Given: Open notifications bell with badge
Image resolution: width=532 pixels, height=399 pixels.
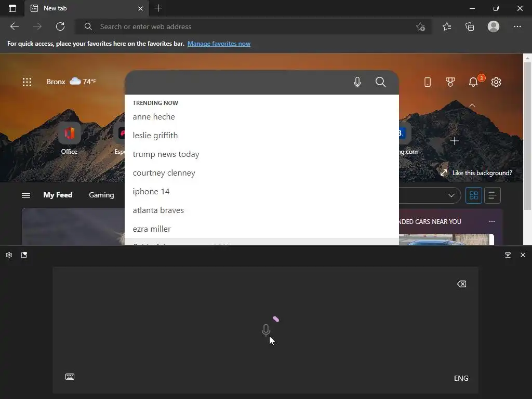Looking at the screenshot, I should [474, 82].
